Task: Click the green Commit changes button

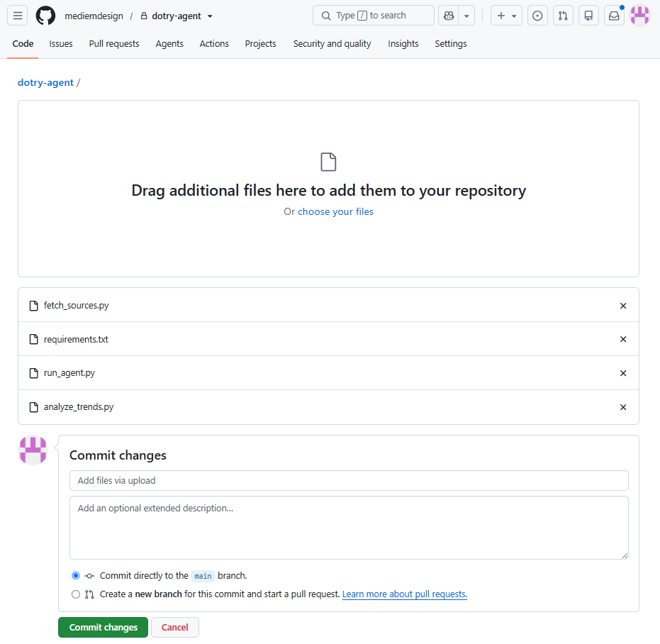Action: pos(103,627)
